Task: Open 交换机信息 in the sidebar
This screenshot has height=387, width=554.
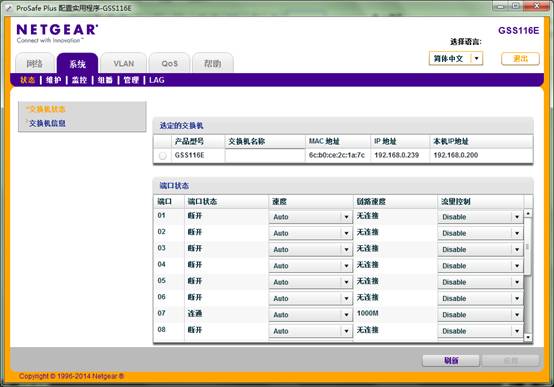Action: point(47,123)
